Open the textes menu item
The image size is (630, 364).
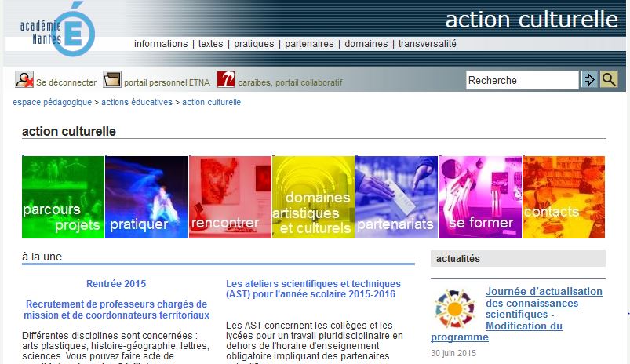(x=210, y=44)
